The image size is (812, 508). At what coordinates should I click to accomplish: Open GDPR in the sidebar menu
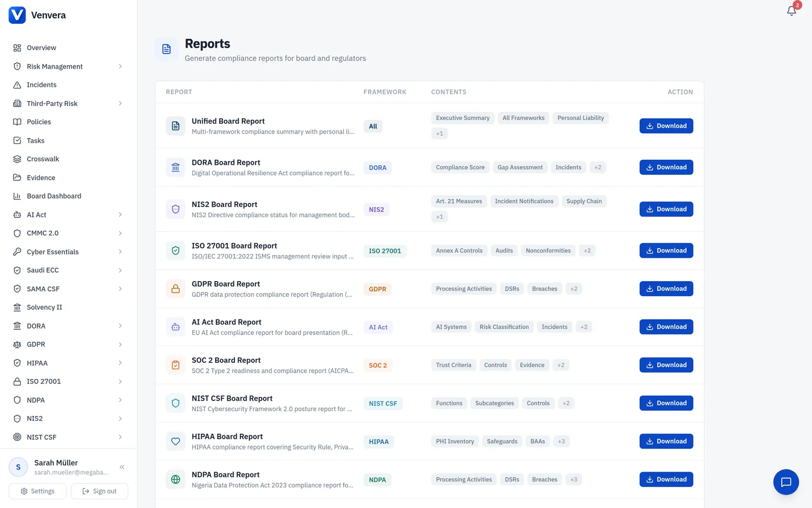[68, 344]
